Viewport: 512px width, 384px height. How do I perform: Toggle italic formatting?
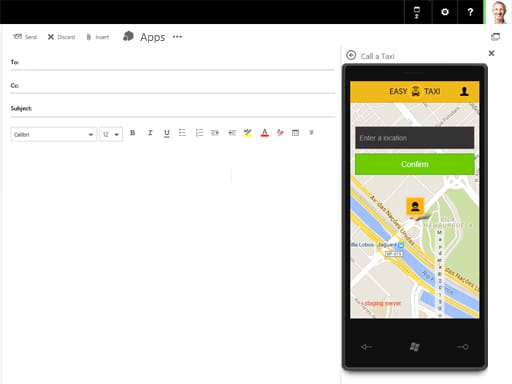coord(150,133)
